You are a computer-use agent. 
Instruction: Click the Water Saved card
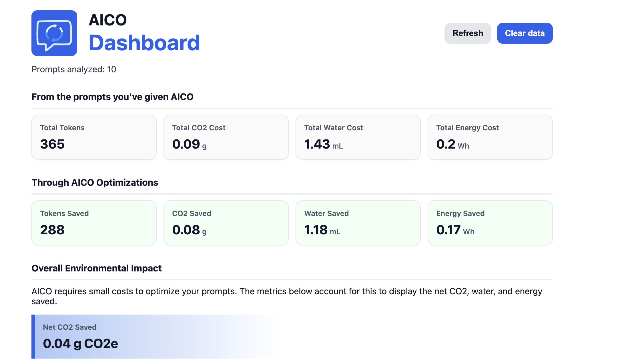coord(358,223)
